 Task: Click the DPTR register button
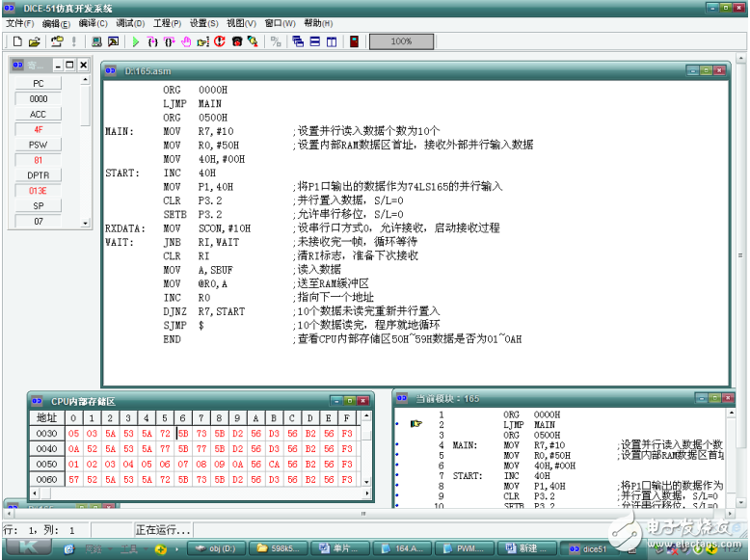coord(39,175)
